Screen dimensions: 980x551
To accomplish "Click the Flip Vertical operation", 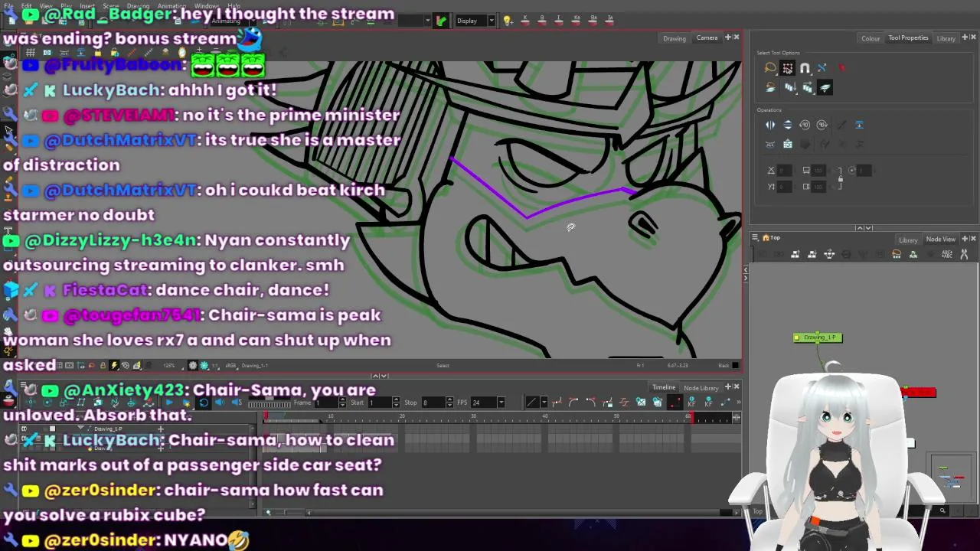I will (788, 125).
